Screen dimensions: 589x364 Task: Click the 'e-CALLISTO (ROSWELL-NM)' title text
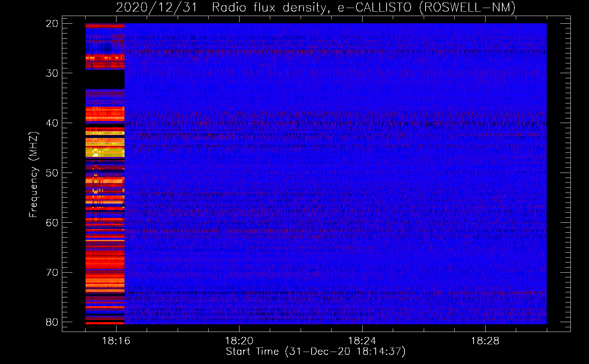click(427, 8)
